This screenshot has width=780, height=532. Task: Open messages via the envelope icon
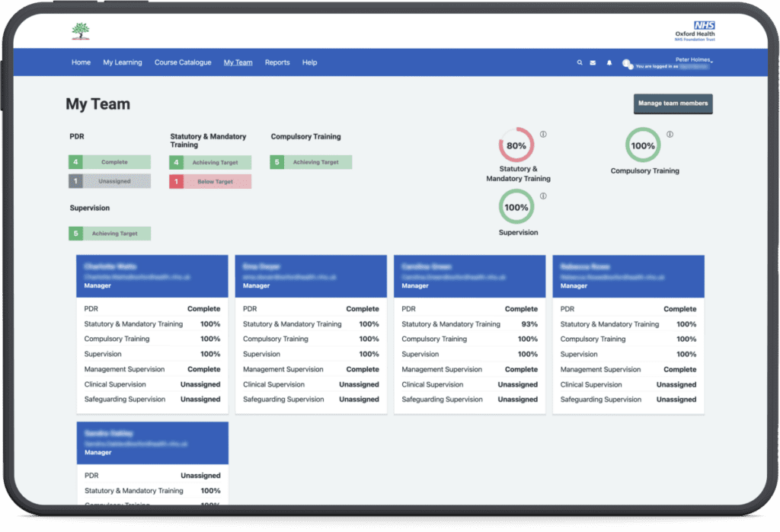[593, 62]
